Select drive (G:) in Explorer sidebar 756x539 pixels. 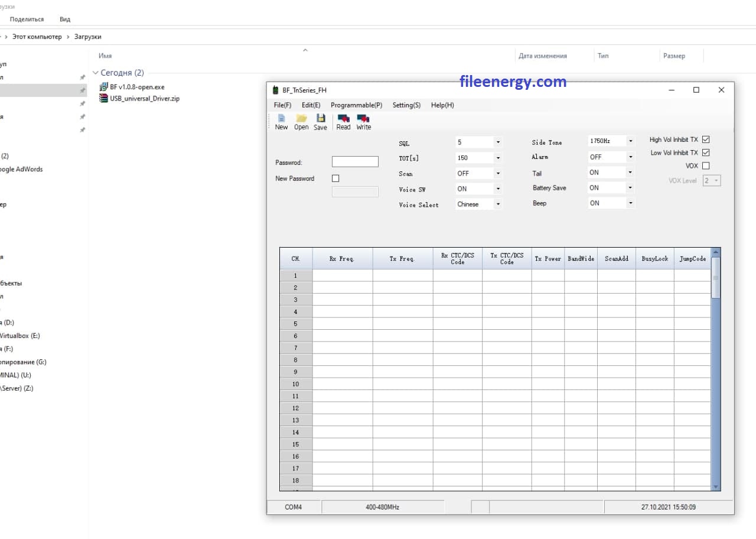[x=23, y=362]
